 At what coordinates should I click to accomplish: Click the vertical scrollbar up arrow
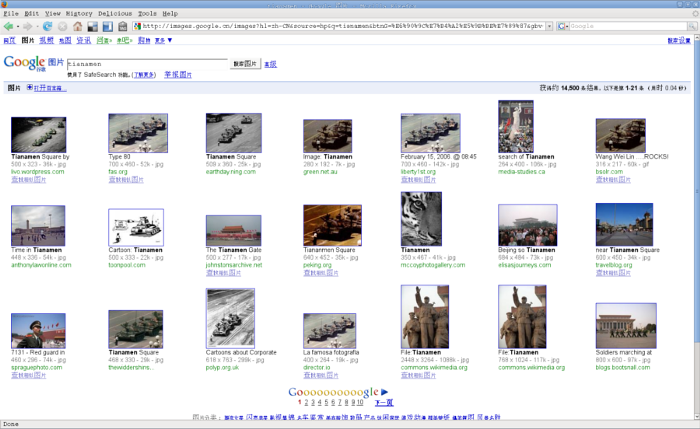coord(696,39)
